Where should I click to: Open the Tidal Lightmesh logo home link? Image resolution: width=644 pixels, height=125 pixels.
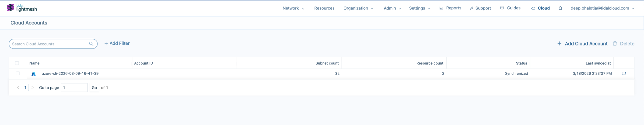(22, 8)
